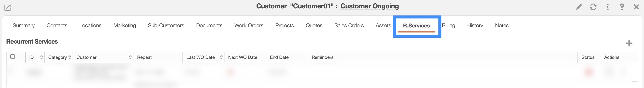Switch to the Summary tab
Viewport: 644px width, 88px height.
coord(23,26)
